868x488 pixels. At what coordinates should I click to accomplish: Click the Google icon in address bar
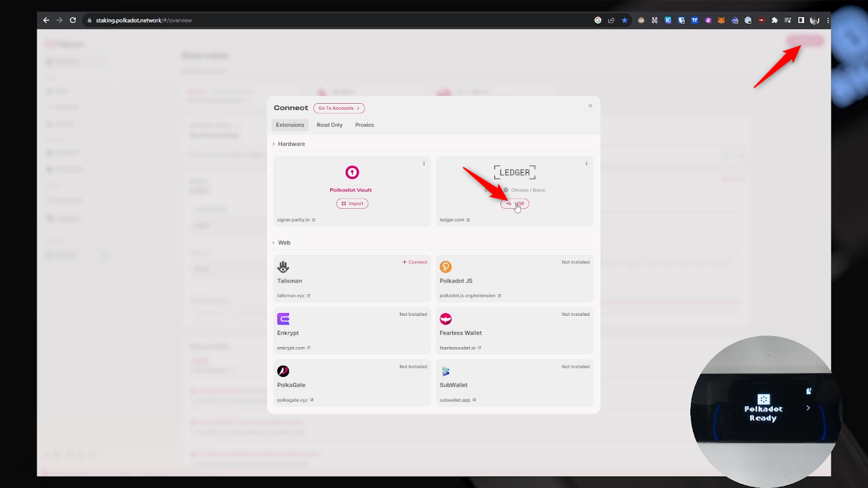coord(598,20)
